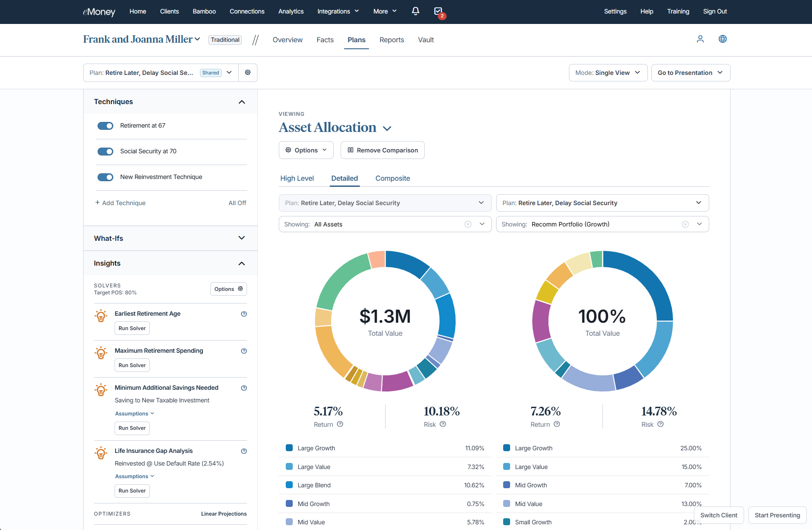This screenshot has width=812, height=530.
Task: Open Asset Allocation view dropdown
Action: 387,128
